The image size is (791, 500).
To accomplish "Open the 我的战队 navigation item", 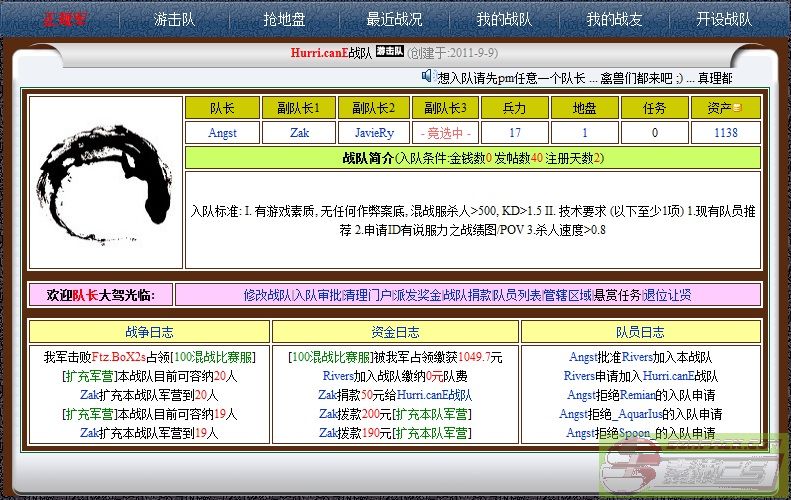I will pos(503,19).
